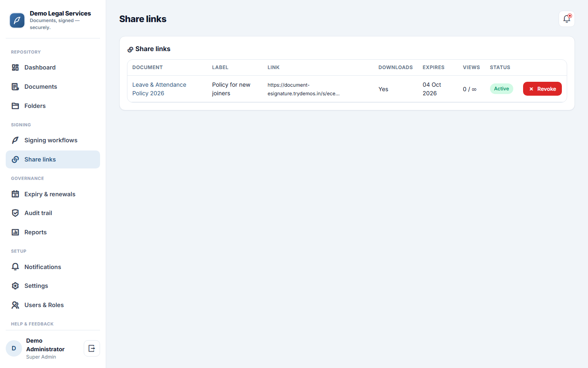Click the Signing workflows feather icon

[x=15, y=140]
